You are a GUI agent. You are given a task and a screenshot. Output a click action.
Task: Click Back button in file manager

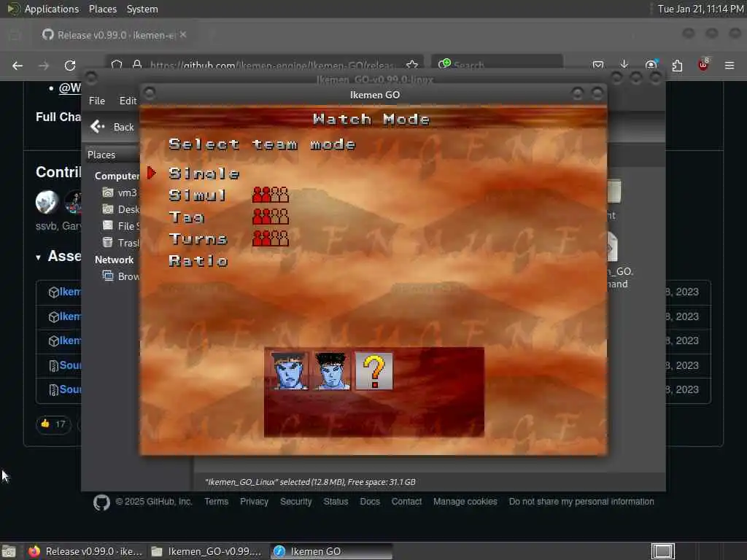point(112,127)
